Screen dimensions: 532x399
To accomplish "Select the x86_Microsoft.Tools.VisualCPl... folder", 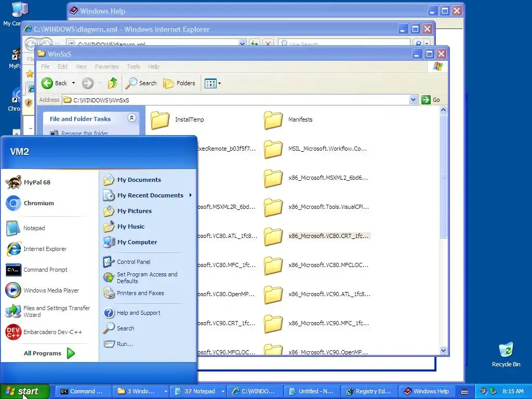I will (x=316, y=207).
